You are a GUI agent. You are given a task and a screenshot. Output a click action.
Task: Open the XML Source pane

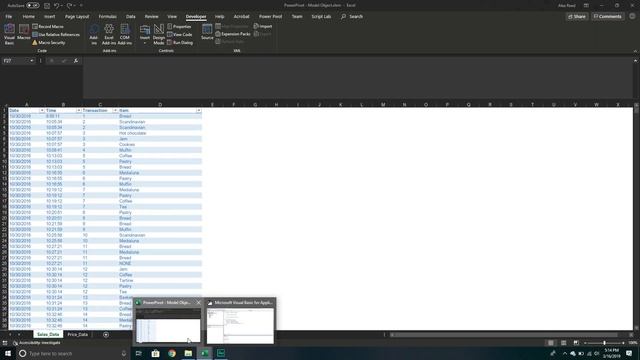(207, 32)
